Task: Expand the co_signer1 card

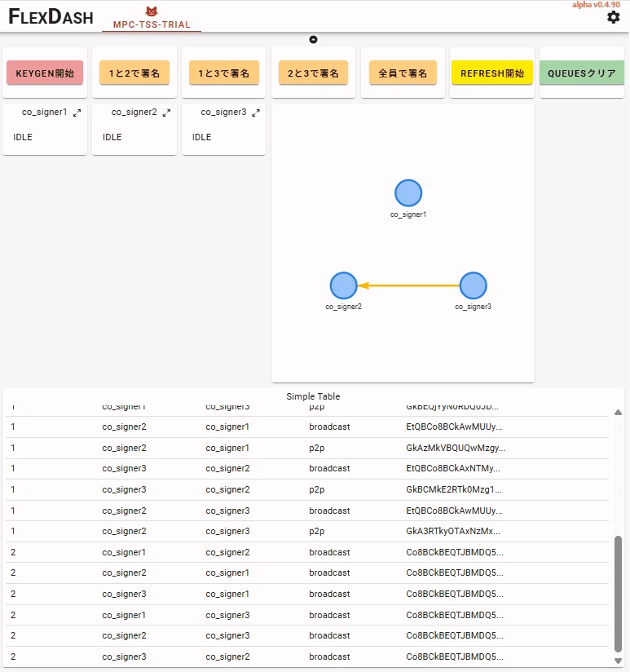Action: pos(77,113)
